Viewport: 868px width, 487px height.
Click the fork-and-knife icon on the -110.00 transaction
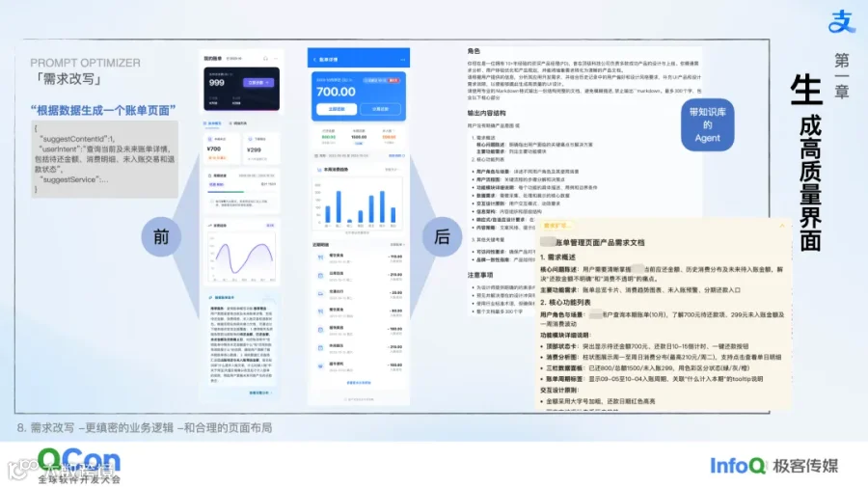pos(320,257)
